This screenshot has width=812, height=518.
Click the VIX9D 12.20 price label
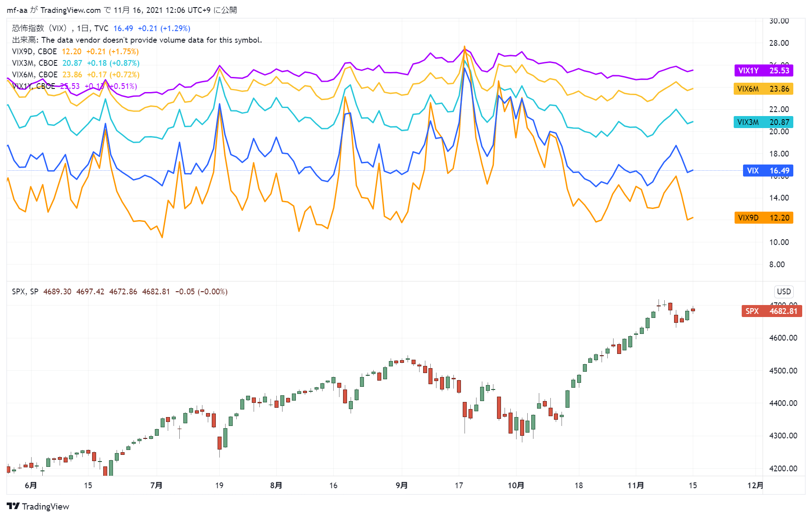(764, 218)
